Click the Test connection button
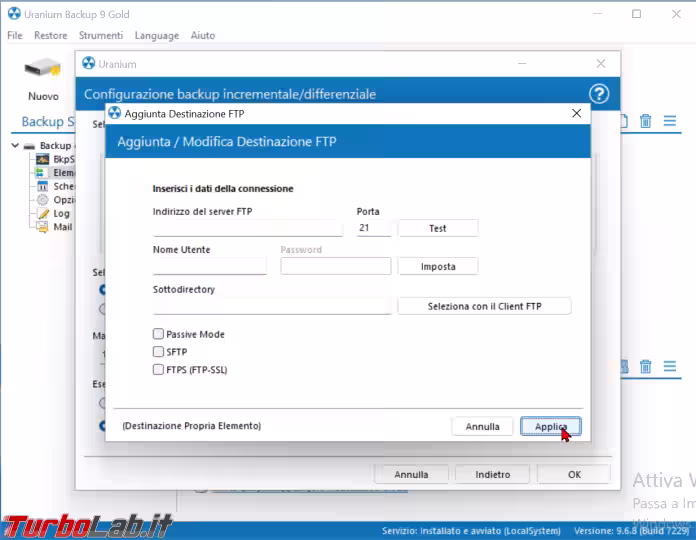This screenshot has height=540, width=696. click(438, 228)
